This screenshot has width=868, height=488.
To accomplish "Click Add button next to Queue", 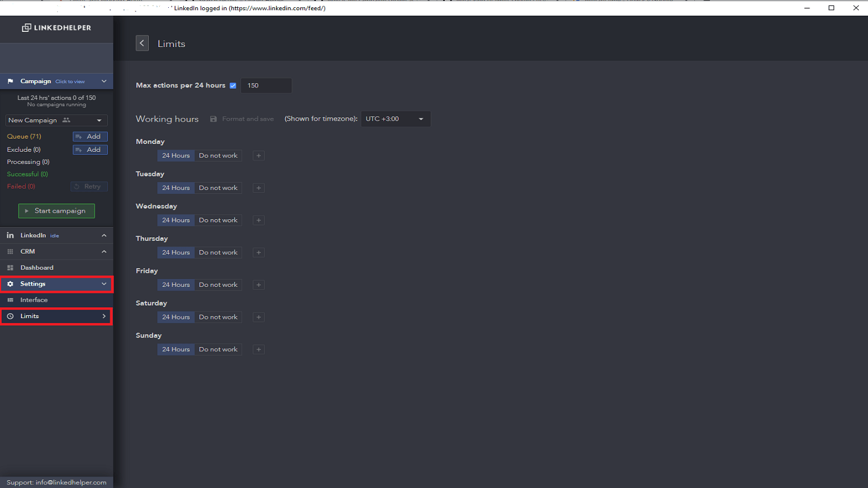I will click(x=90, y=137).
